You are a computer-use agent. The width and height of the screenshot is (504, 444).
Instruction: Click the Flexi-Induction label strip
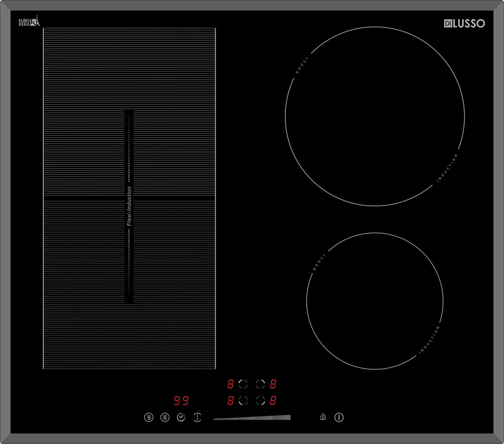[x=129, y=207]
